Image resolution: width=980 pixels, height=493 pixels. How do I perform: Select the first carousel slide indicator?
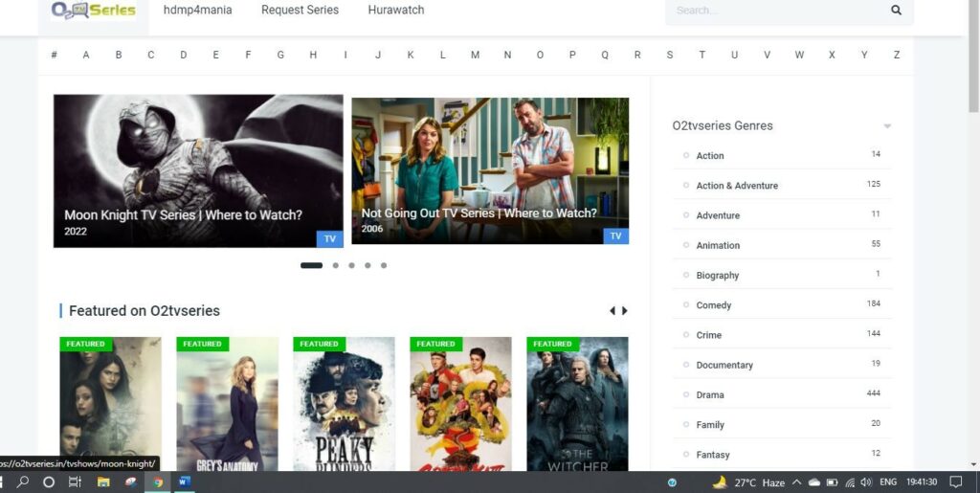click(x=311, y=265)
